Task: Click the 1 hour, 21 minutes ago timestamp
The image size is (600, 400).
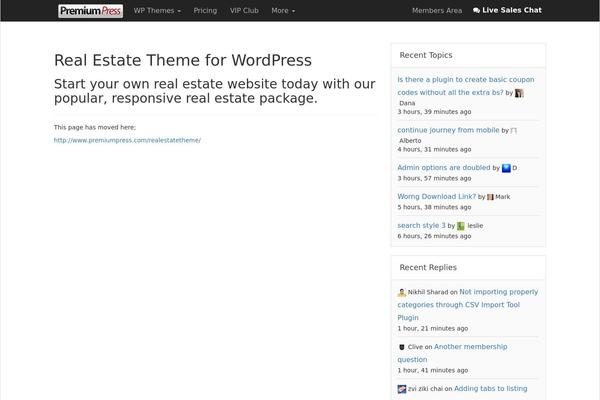Action: pos(433,328)
